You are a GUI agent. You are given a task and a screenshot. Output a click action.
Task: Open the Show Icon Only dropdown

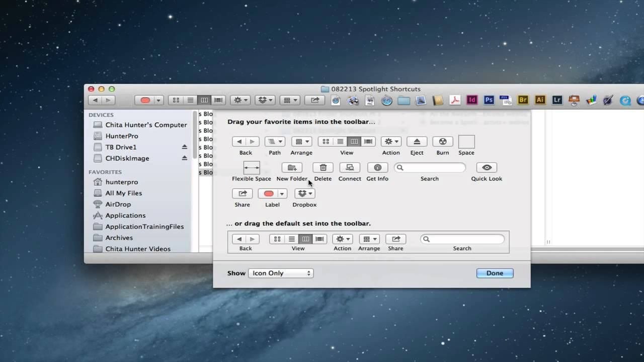(x=281, y=273)
